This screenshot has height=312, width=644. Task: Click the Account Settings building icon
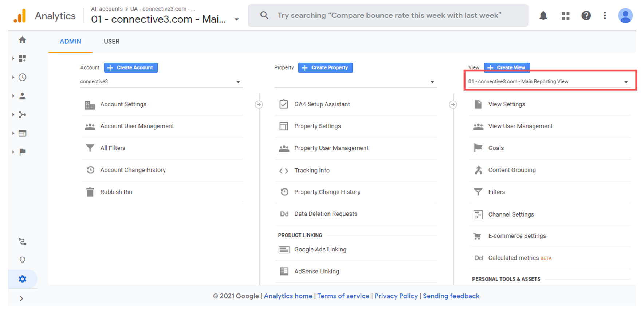click(x=90, y=105)
